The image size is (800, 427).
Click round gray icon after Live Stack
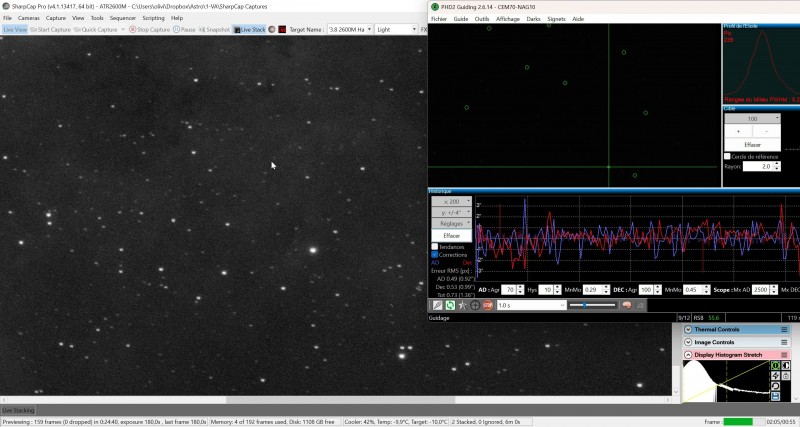272,30
